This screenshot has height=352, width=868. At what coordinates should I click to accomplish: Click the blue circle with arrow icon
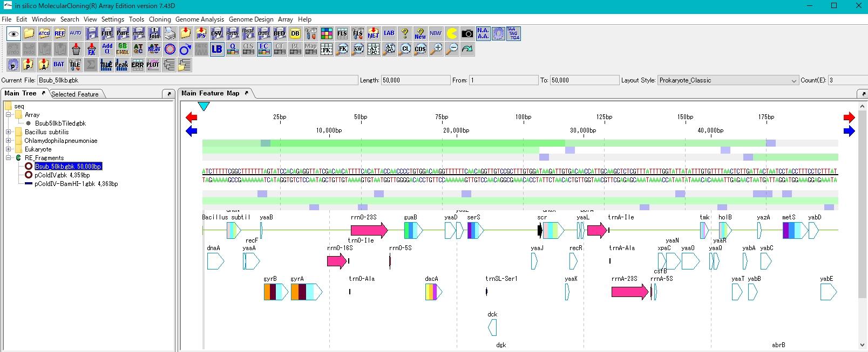[x=186, y=49]
